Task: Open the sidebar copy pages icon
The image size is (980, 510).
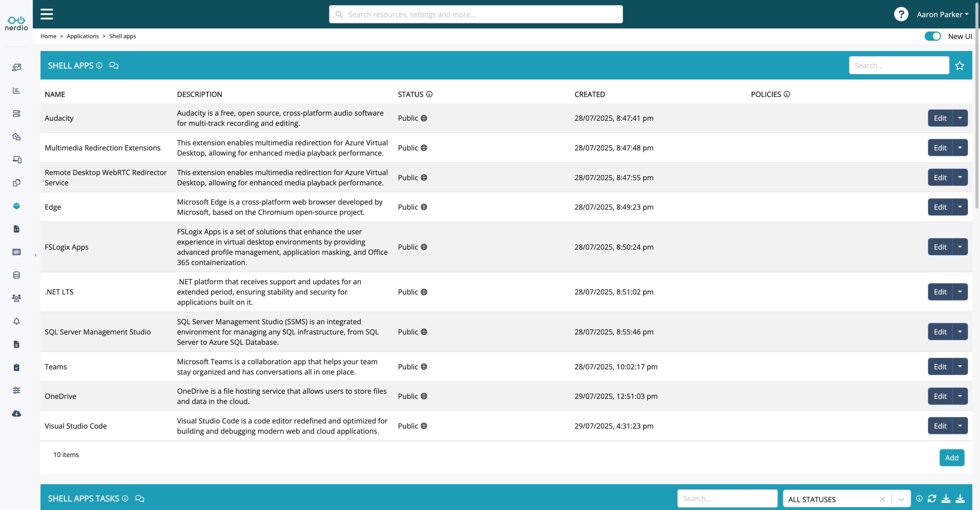Action: pyautogui.click(x=16, y=183)
